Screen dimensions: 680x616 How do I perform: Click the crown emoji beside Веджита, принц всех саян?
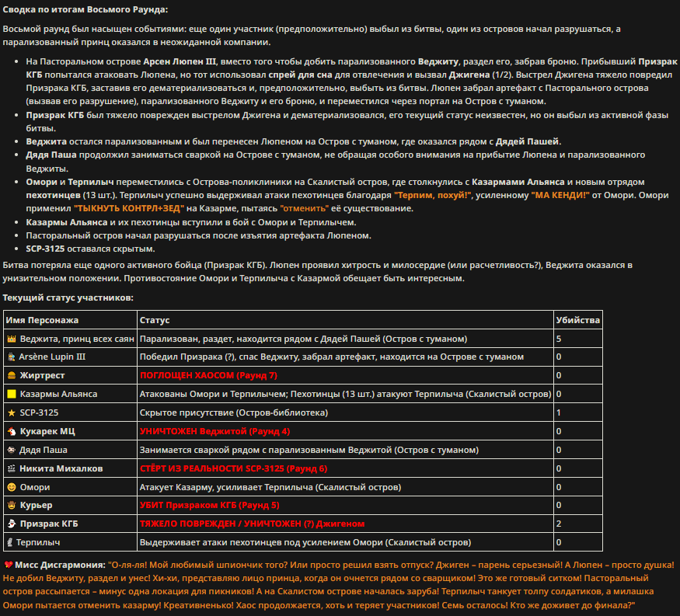(12, 339)
